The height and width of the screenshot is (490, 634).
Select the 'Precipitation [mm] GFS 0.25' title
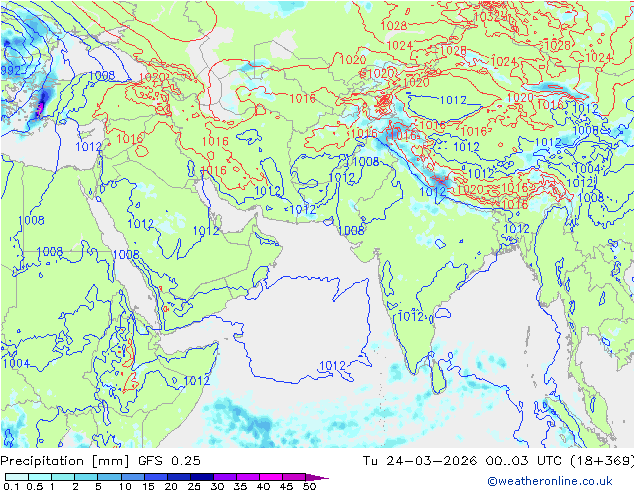pos(100,460)
